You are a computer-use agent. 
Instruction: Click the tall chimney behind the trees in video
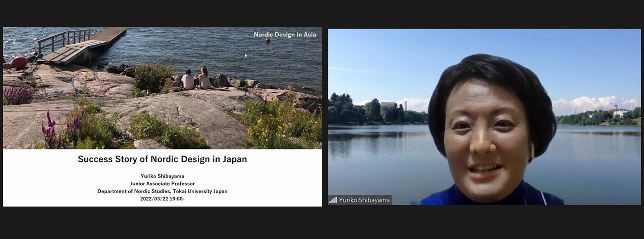405,106
